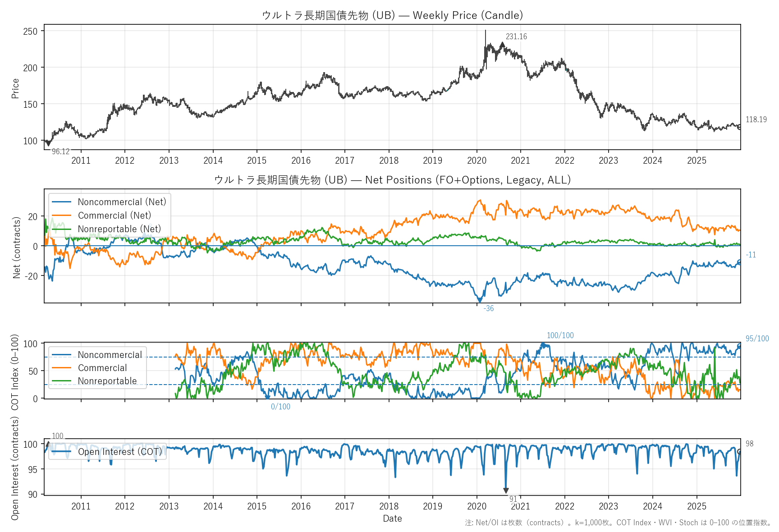Click the Net Positions chart title
Viewport: 779px width, 532px height.
(392, 180)
